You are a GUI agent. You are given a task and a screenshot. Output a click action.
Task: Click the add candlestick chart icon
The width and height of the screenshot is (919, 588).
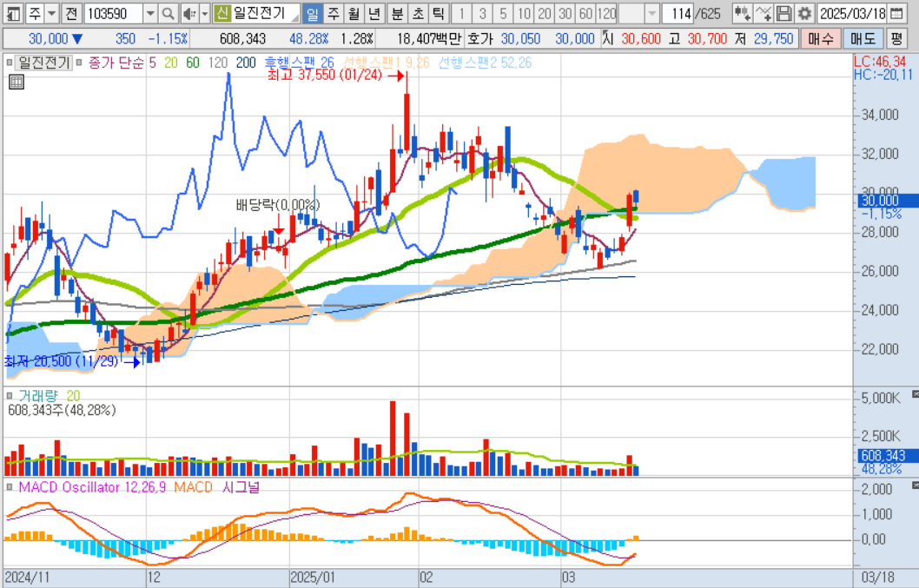pos(742,13)
